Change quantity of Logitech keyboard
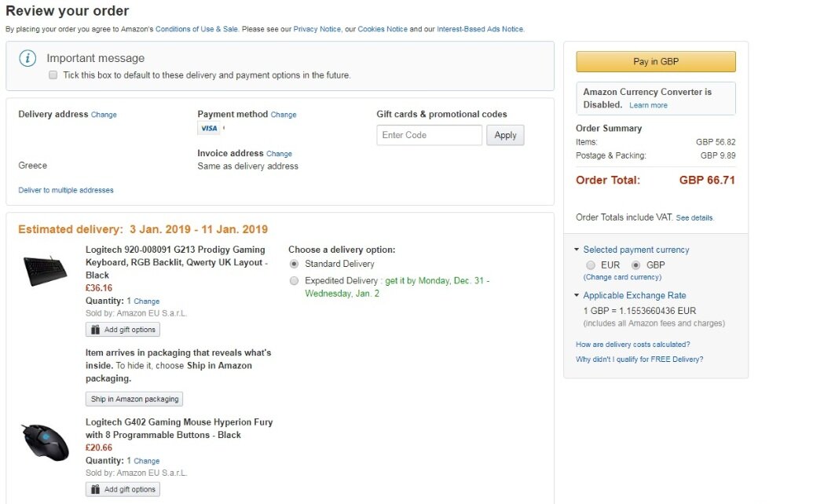 [x=146, y=301]
